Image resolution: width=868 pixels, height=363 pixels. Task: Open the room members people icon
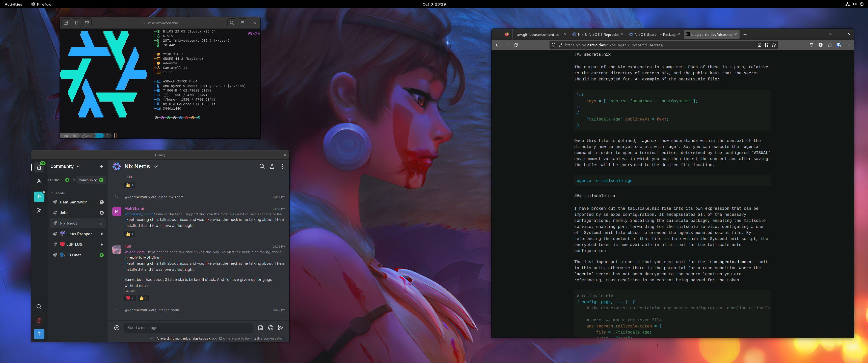pos(272,166)
